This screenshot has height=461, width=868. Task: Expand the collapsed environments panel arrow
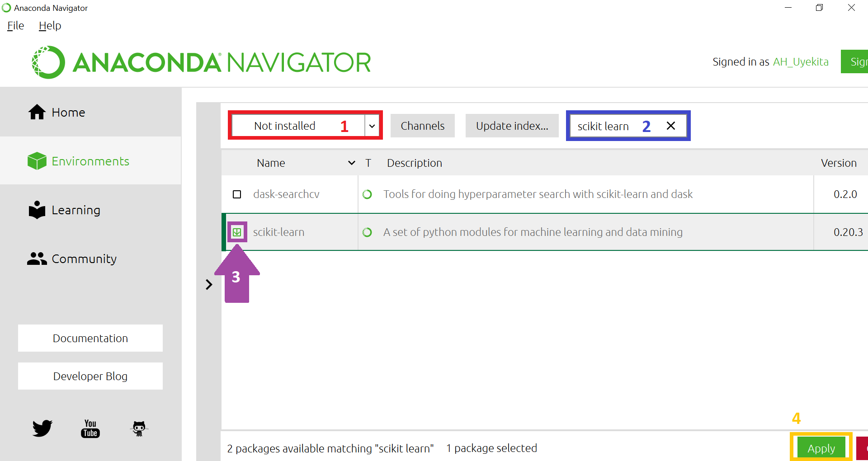pyautogui.click(x=209, y=284)
